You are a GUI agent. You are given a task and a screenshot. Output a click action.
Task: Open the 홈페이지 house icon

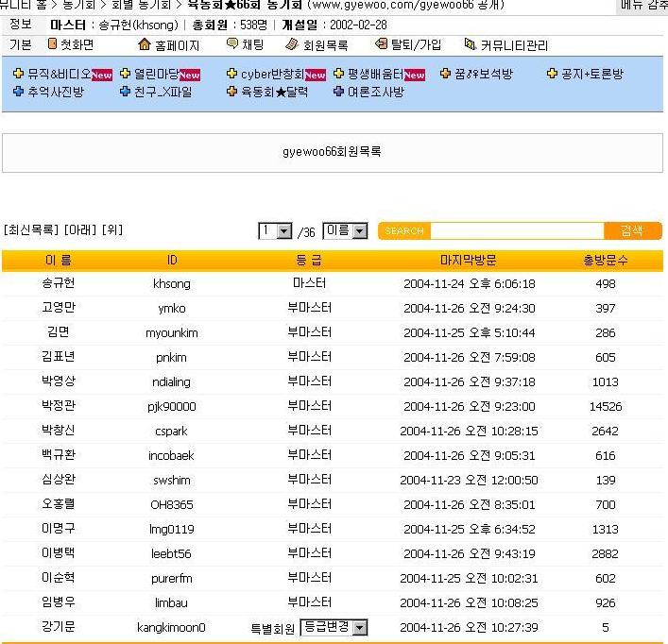click(x=145, y=44)
